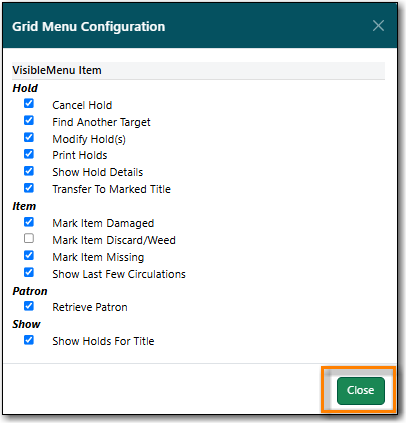Click the 'Patron' group heading

[x=30, y=291]
